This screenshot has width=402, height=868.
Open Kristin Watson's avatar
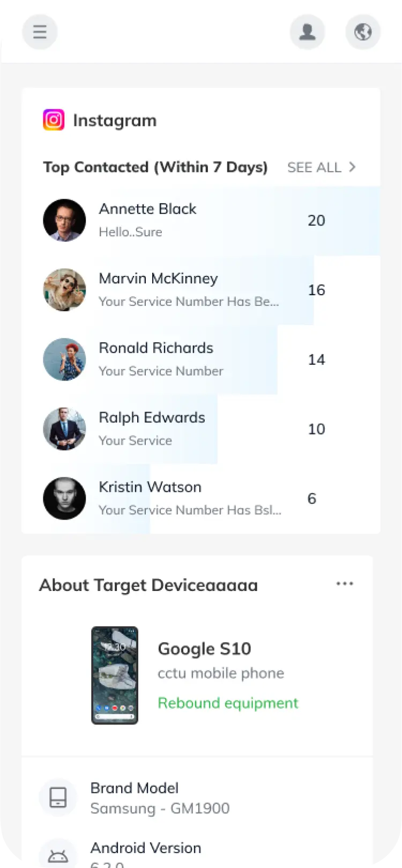(64, 498)
